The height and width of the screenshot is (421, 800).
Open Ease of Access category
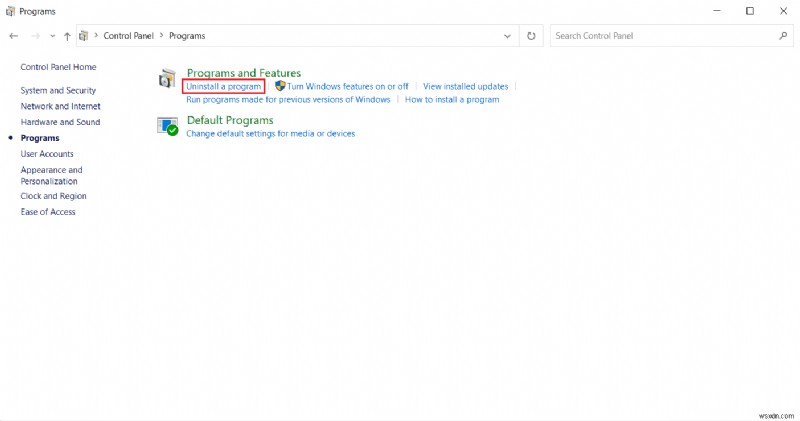tap(48, 212)
